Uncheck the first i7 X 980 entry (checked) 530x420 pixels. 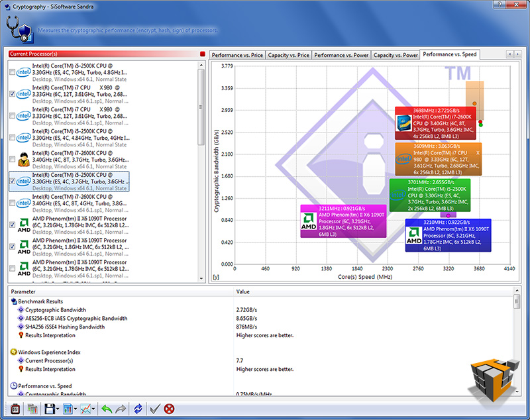[12, 93]
